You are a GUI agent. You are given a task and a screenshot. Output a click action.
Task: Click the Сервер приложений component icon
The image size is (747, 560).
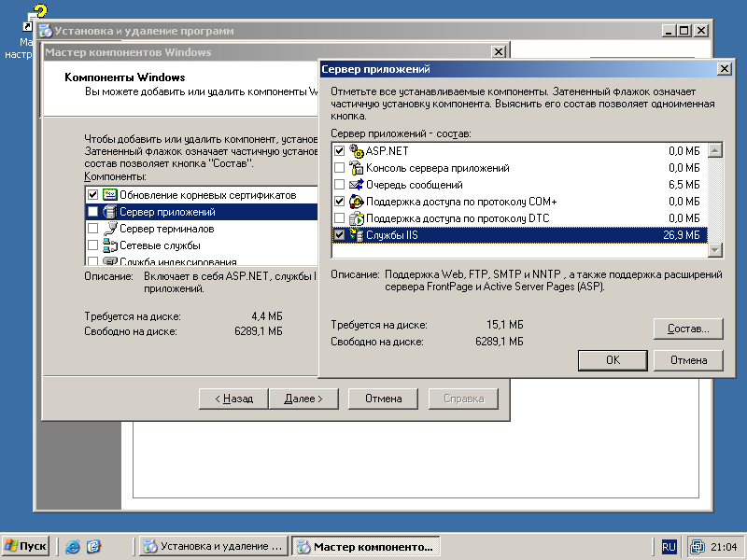(x=110, y=212)
